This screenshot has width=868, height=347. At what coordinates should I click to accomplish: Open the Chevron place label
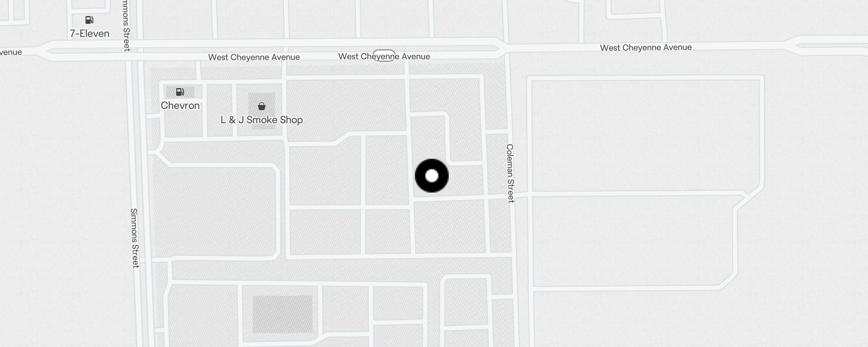tap(180, 105)
